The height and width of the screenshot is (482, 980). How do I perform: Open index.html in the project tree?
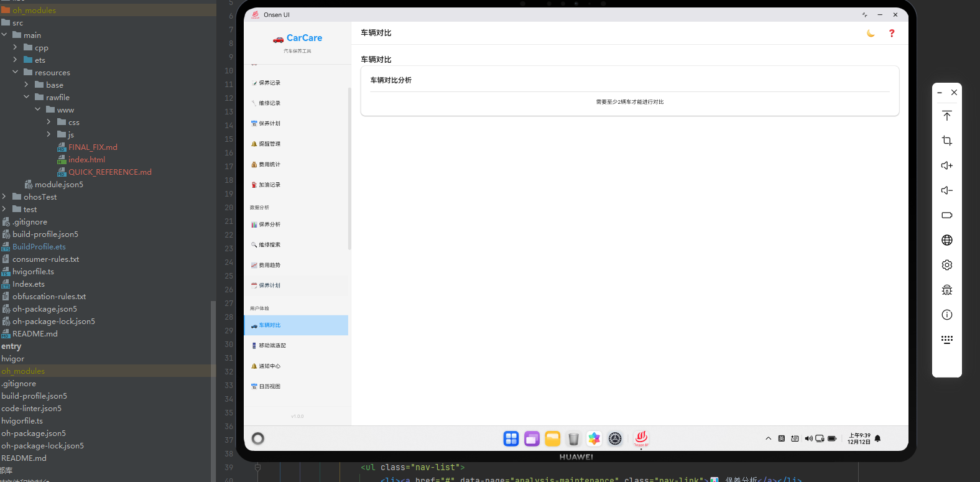pos(86,160)
